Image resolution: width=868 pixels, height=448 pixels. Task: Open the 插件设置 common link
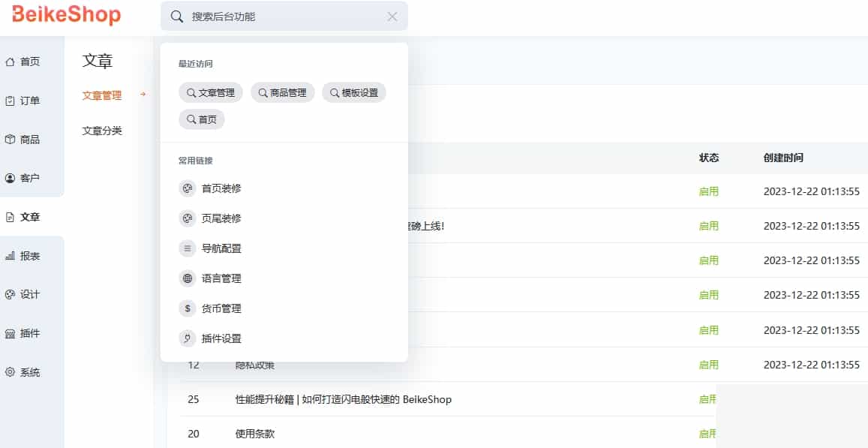click(221, 338)
